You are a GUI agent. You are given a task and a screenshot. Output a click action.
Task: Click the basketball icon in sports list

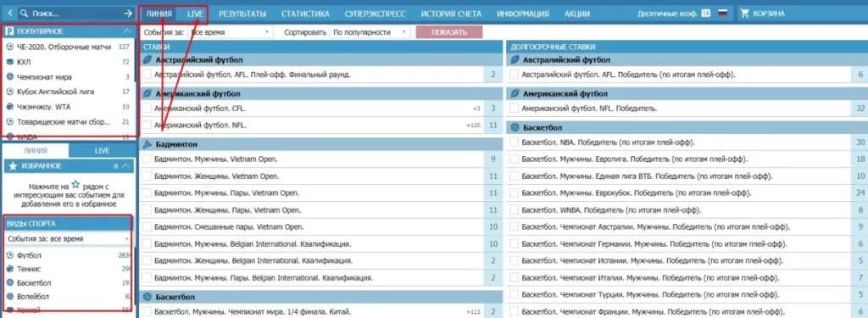coord(10,283)
